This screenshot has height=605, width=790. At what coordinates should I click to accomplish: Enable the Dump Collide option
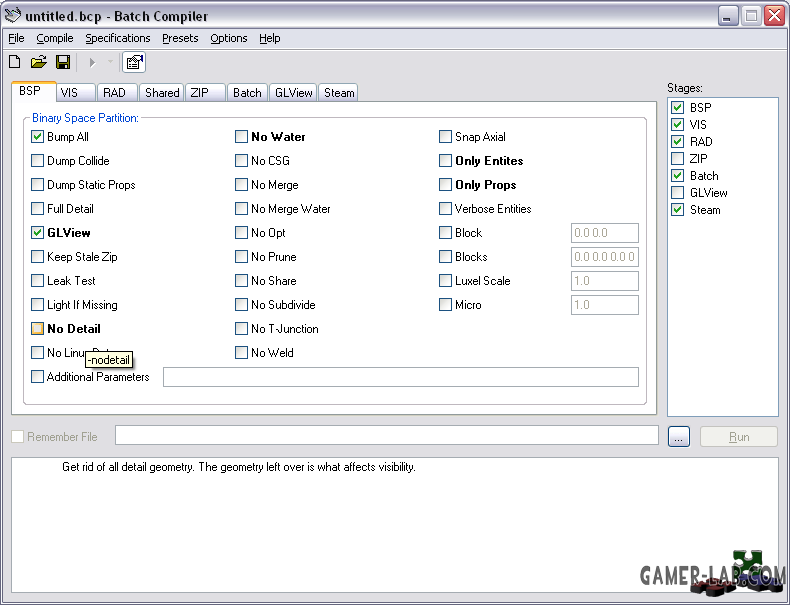tap(37, 161)
